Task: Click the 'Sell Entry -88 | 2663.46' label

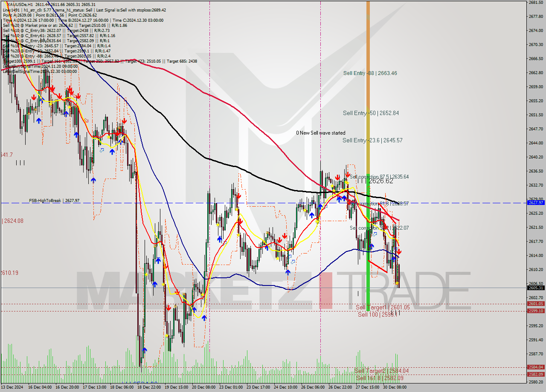Action: point(370,73)
